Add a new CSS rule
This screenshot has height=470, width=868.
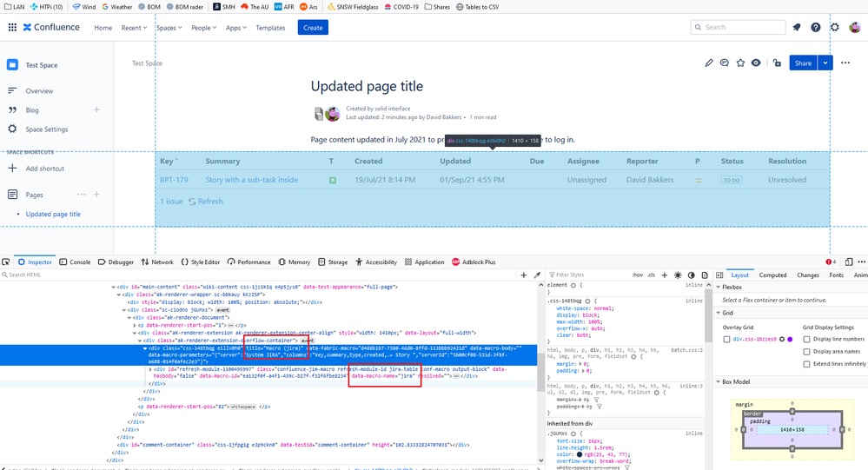(x=665, y=275)
